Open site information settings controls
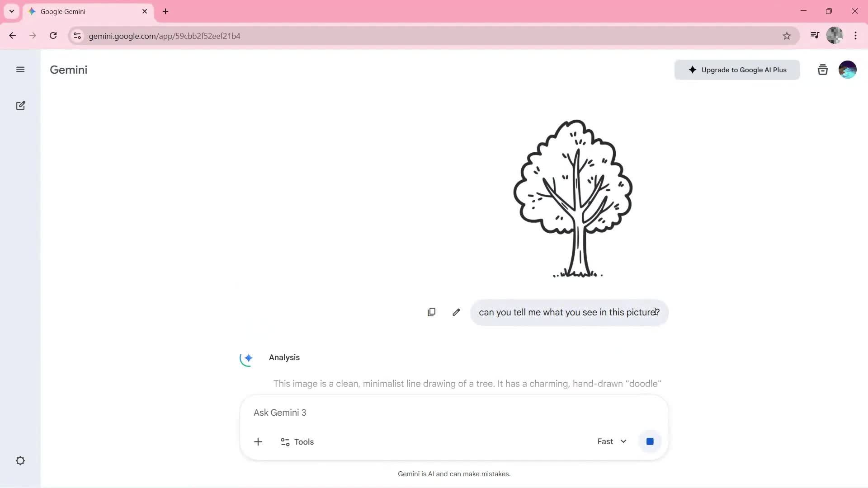Screen dimensions: 868x488 77,36
